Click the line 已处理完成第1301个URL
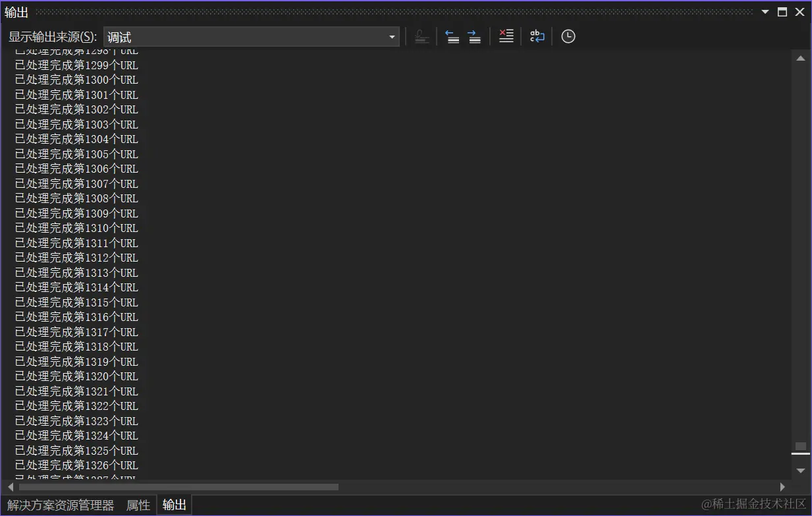The width and height of the screenshot is (812, 516). pos(76,95)
